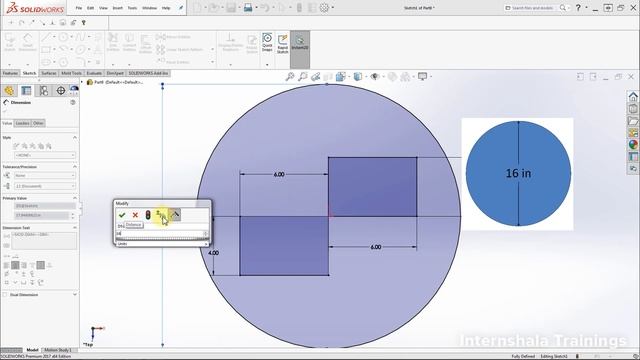The image size is (640, 360).
Task: Click Fully Defined status text
Action: [523, 356]
